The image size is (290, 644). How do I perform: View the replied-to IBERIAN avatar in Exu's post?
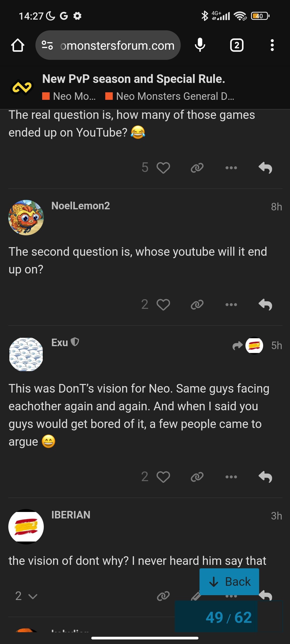pyautogui.click(x=254, y=345)
